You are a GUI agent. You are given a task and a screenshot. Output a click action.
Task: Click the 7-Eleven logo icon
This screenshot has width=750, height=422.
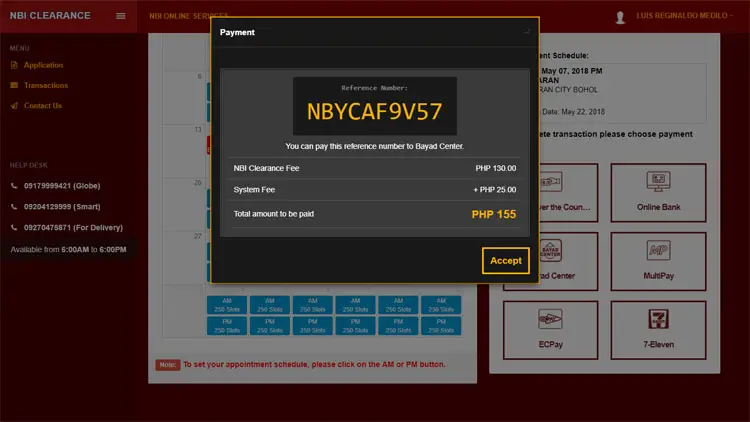(658, 319)
